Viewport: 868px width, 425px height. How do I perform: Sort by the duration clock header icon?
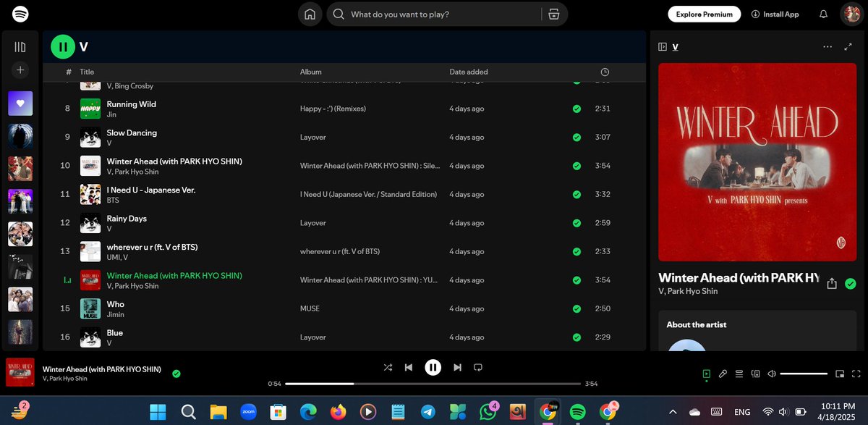tap(605, 72)
